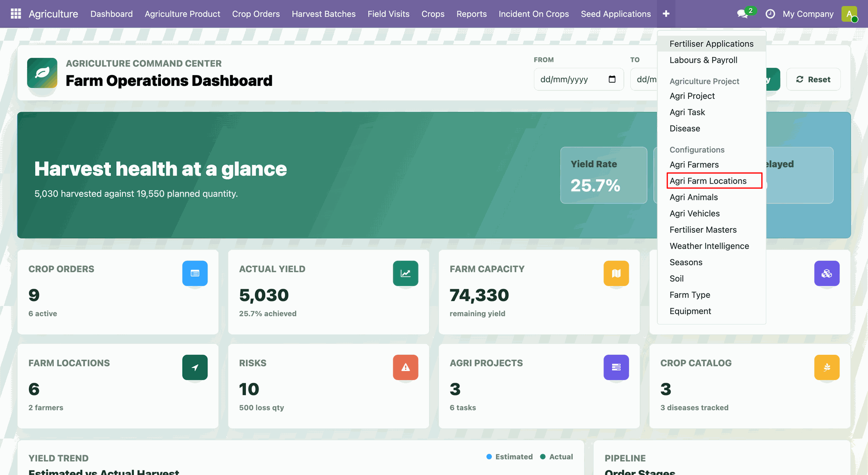Open the Incident On Crops menu

[534, 14]
